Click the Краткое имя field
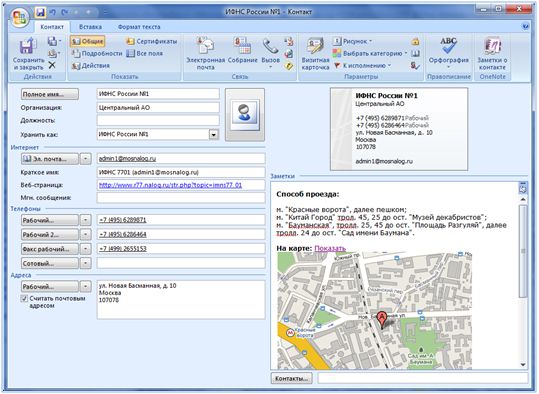This screenshot has height=394, width=539. [x=181, y=172]
